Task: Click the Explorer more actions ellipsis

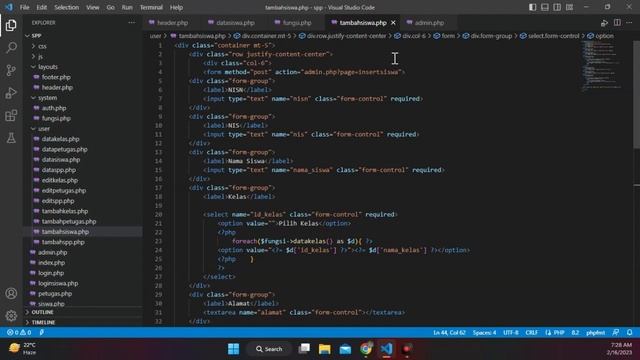Action: click(x=131, y=23)
